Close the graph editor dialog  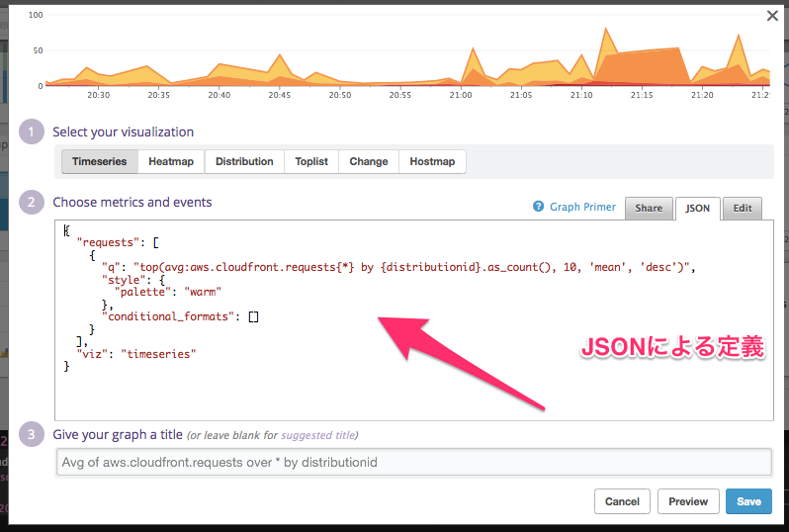point(772,15)
